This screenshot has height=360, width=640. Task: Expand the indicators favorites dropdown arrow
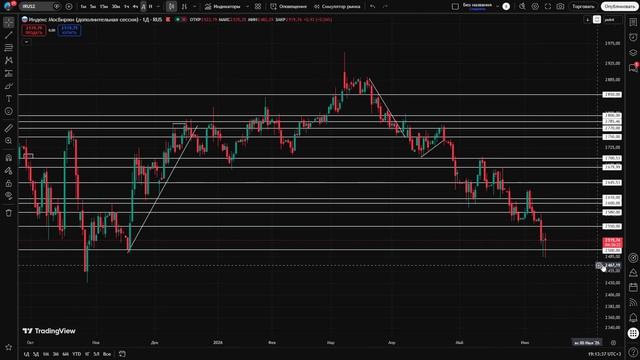click(247, 7)
